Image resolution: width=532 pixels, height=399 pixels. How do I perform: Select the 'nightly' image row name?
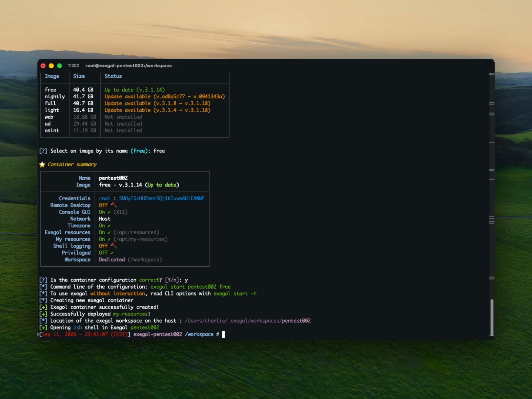click(55, 97)
